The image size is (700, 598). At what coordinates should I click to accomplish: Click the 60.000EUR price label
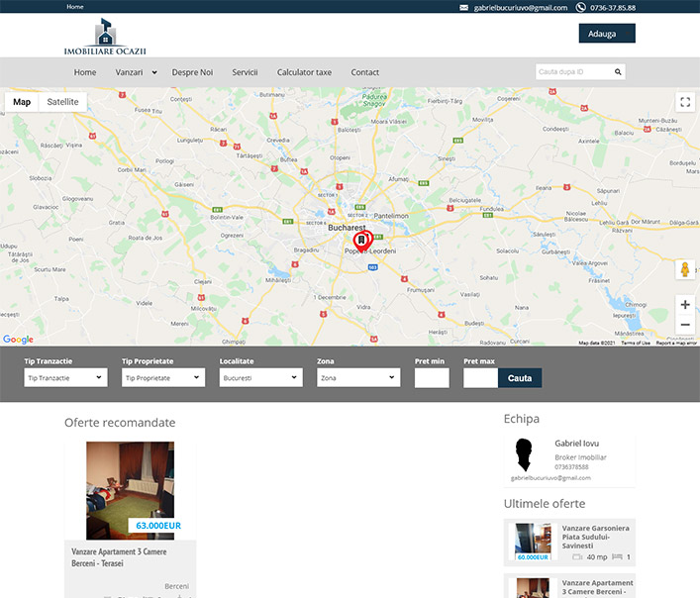tap(533, 557)
